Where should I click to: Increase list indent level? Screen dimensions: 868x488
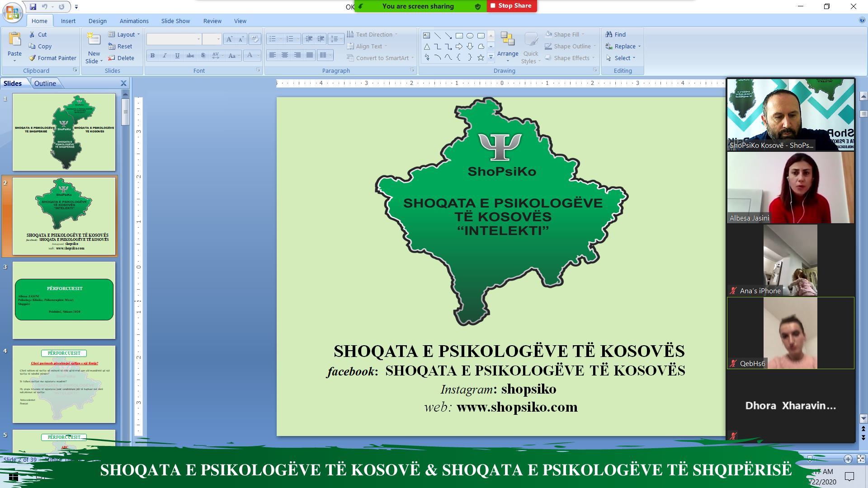[321, 39]
